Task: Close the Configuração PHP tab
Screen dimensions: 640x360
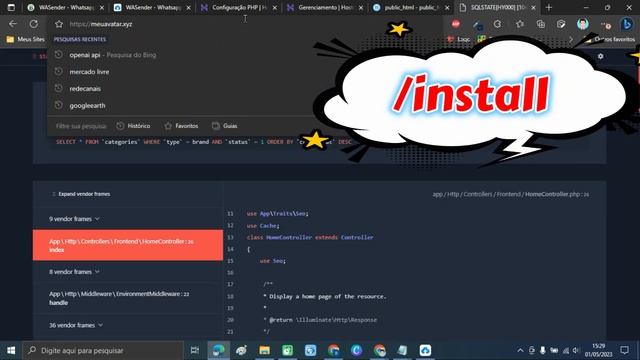Action: pyautogui.click(x=275, y=8)
